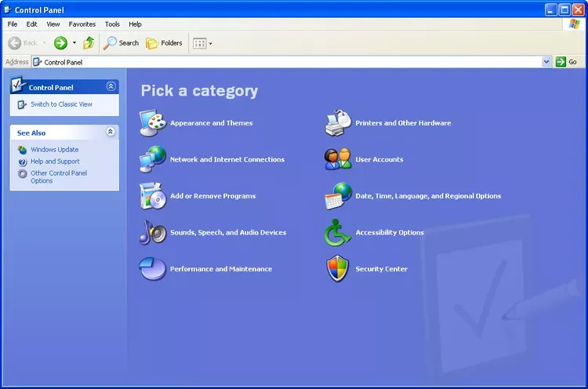The height and width of the screenshot is (389, 588).
Task: Click the Network and Internet Connections globe icon
Action: pyautogui.click(x=153, y=159)
